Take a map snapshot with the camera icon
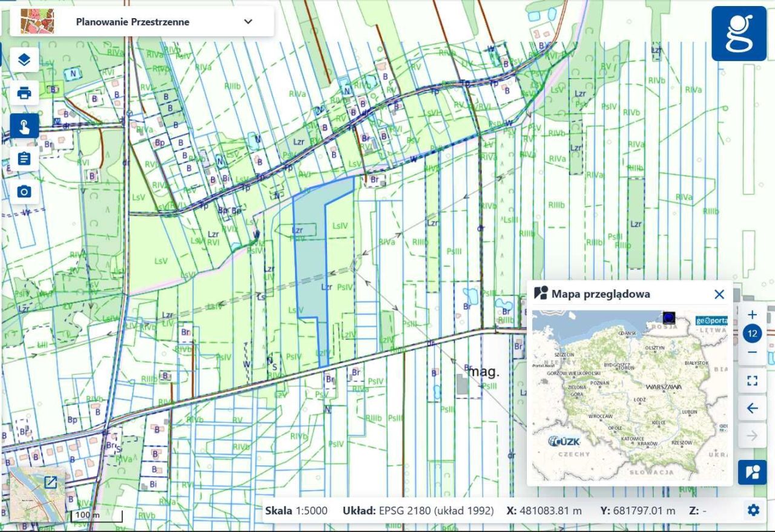The width and height of the screenshot is (775, 532). coord(24,192)
